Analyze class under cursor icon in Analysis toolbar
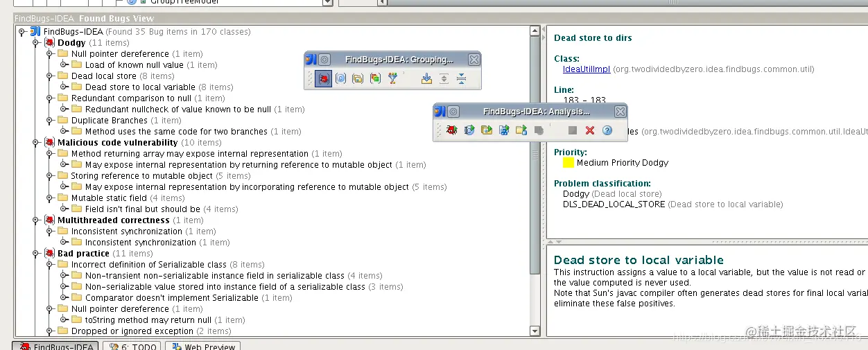The image size is (868, 350). point(469,130)
